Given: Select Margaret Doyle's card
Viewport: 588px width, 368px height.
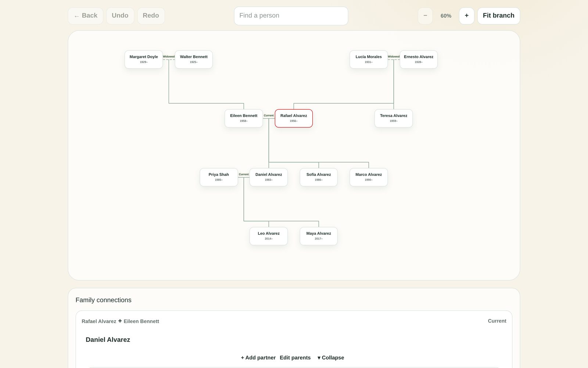Looking at the screenshot, I should [x=144, y=59].
